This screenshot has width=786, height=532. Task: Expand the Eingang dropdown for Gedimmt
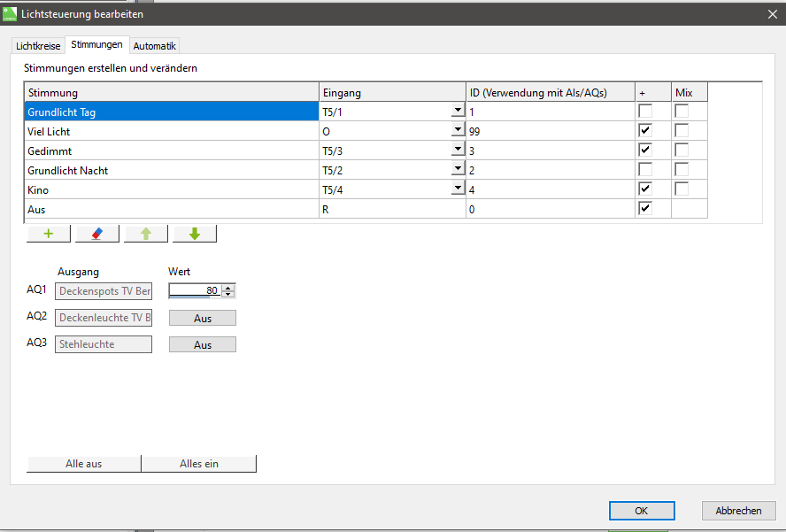coord(457,150)
